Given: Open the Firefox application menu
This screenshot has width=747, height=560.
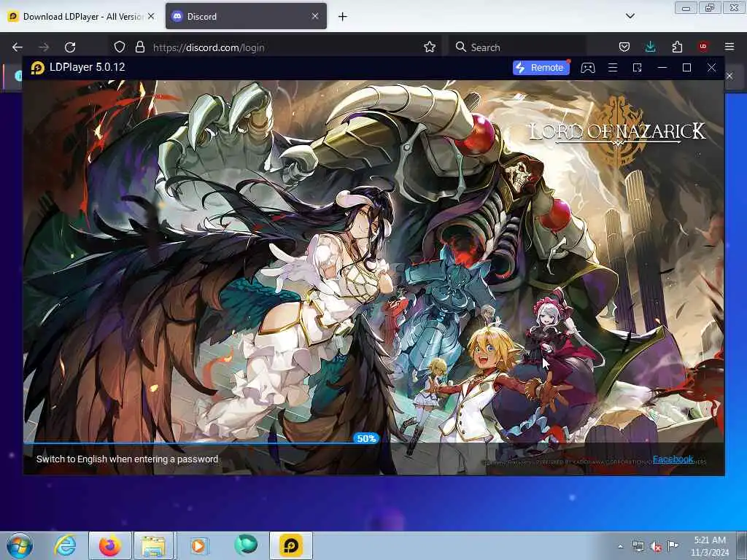Looking at the screenshot, I should click(x=729, y=47).
